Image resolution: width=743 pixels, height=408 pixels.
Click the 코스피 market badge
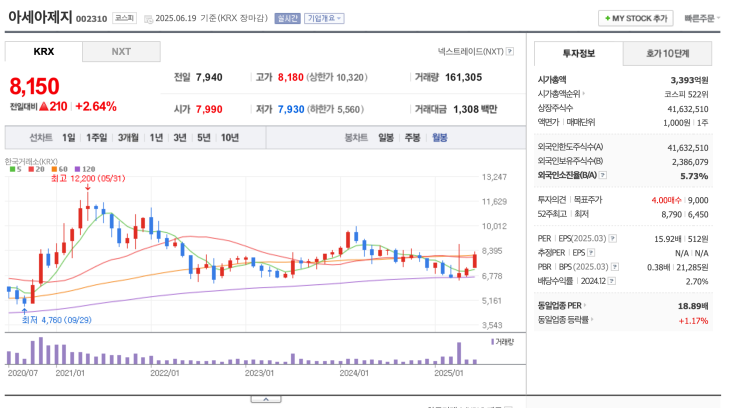(x=125, y=18)
